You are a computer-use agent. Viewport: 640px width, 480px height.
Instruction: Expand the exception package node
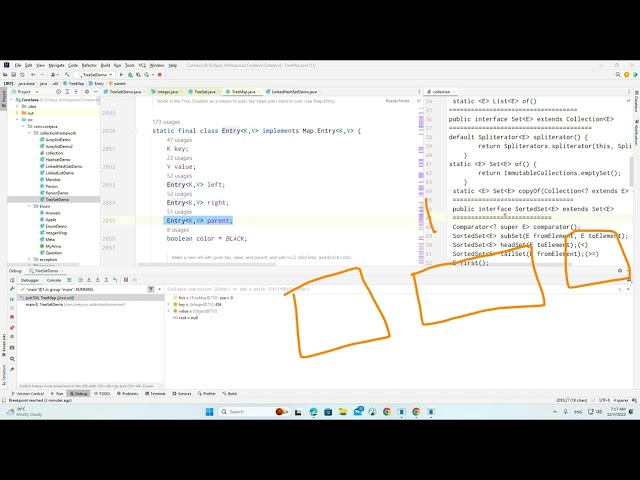29,260
